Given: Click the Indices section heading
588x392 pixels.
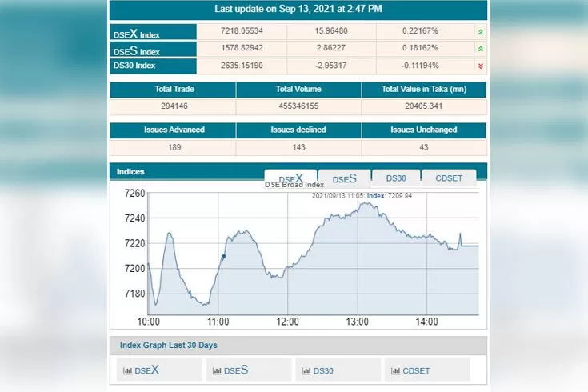Looking at the screenshot, I should [x=130, y=172].
